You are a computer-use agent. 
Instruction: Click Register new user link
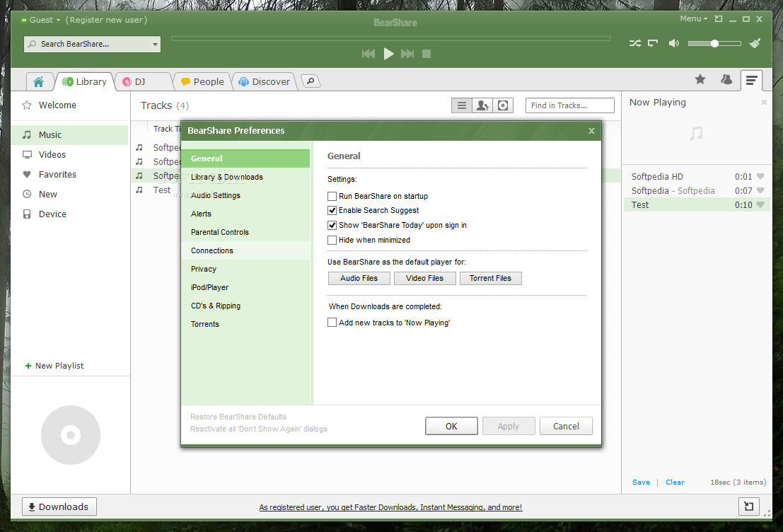(106, 20)
